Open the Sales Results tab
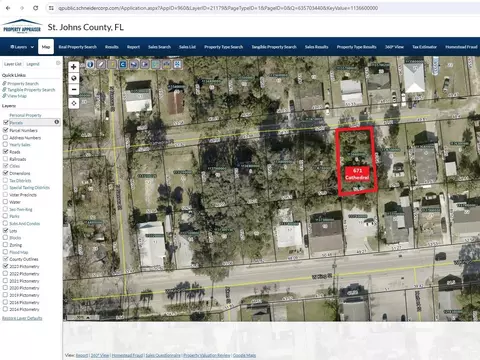Viewport: 480px width, 360px height. point(317,47)
